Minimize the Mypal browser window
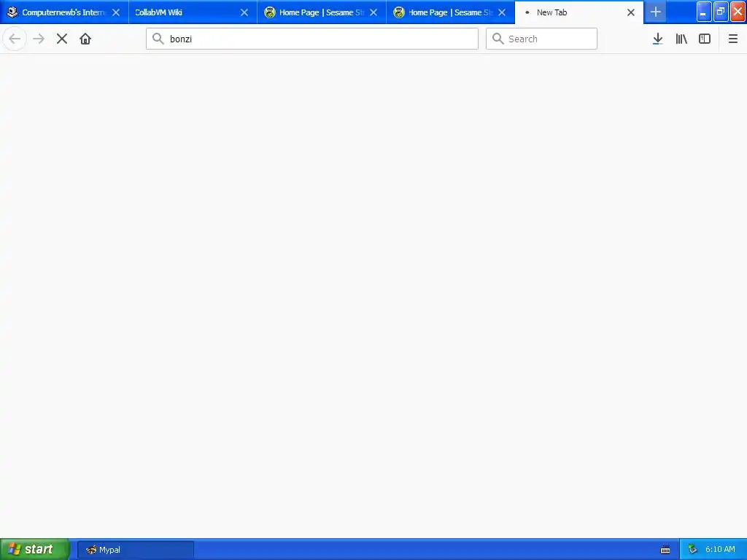This screenshot has width=747, height=560. (704, 12)
